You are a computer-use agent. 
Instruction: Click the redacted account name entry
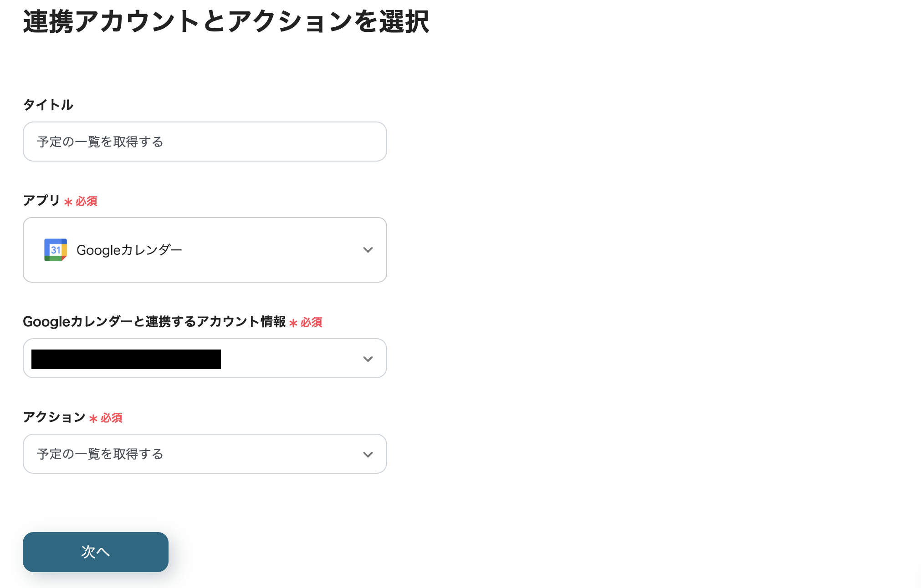click(125, 359)
